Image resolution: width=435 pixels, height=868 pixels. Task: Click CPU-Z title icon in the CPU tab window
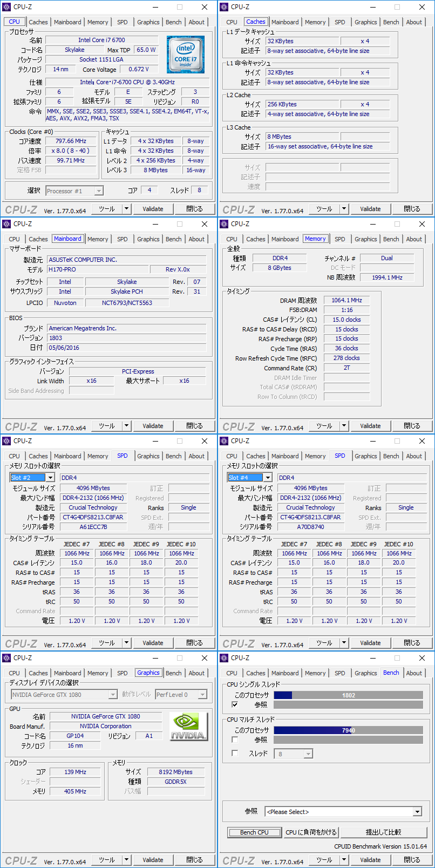pos(7,7)
